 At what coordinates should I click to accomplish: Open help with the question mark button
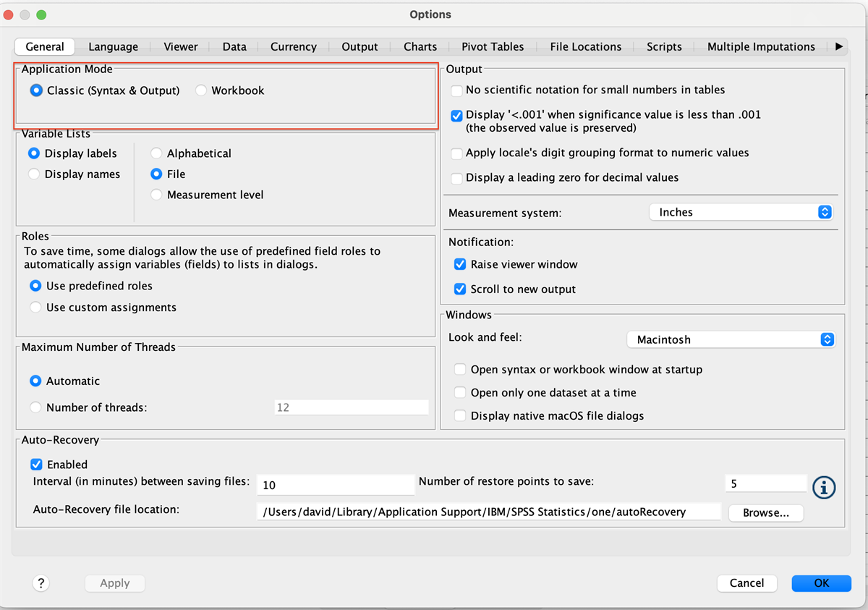coord(41,583)
